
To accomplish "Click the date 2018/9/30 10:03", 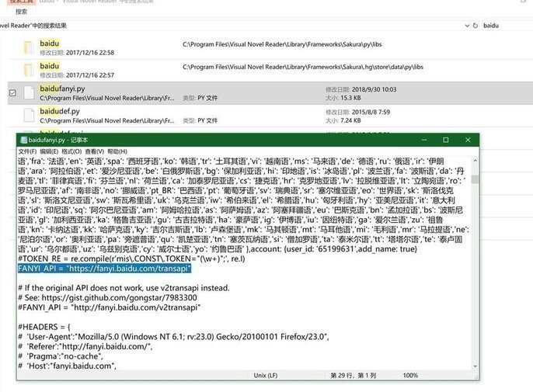I will coord(374,89).
